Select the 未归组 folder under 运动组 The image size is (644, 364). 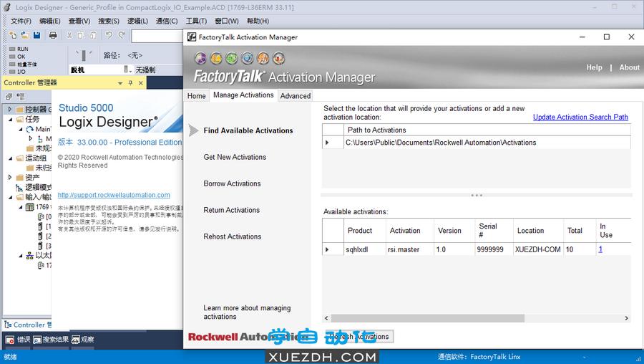[39, 168]
